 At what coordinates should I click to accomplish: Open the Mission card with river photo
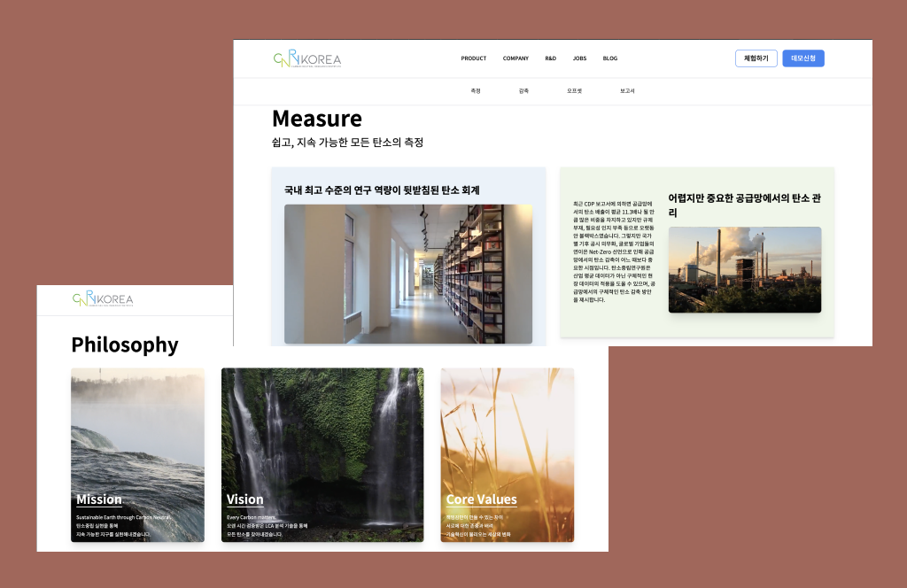pos(137,454)
